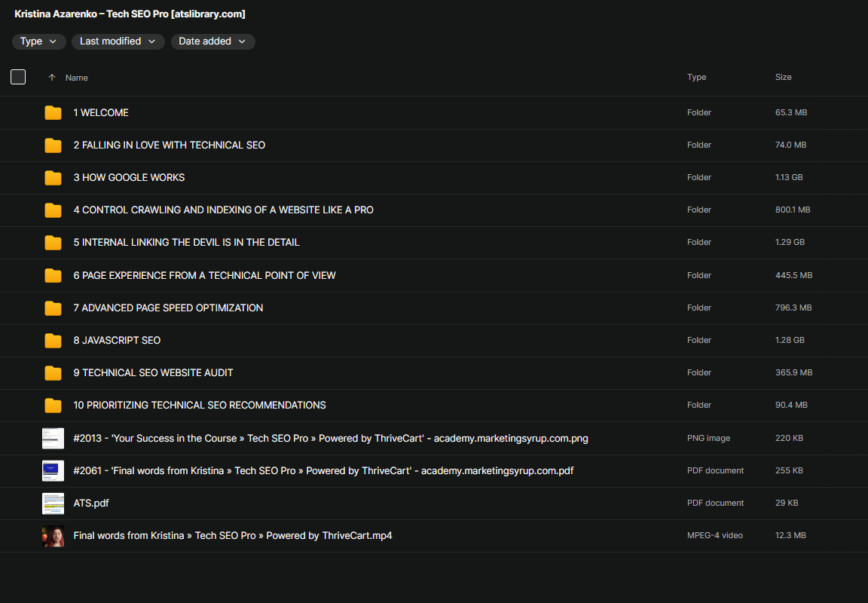Click thumbnail of the #2061 PDF document
Screen dimensions: 868x603
tap(53, 470)
